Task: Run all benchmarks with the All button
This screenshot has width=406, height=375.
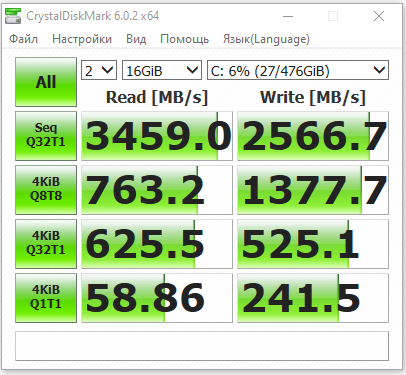Action: pos(46,82)
